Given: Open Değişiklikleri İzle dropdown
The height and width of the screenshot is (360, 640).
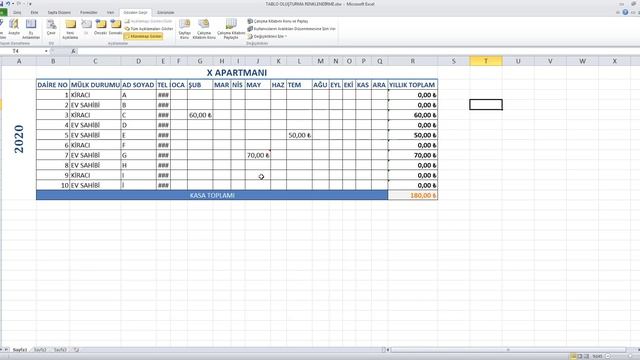Looking at the screenshot, I should pyautogui.click(x=267, y=36).
